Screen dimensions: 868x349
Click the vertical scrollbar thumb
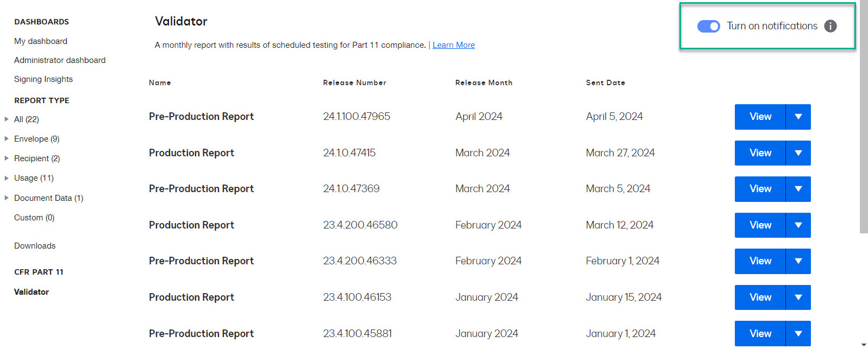point(864,117)
